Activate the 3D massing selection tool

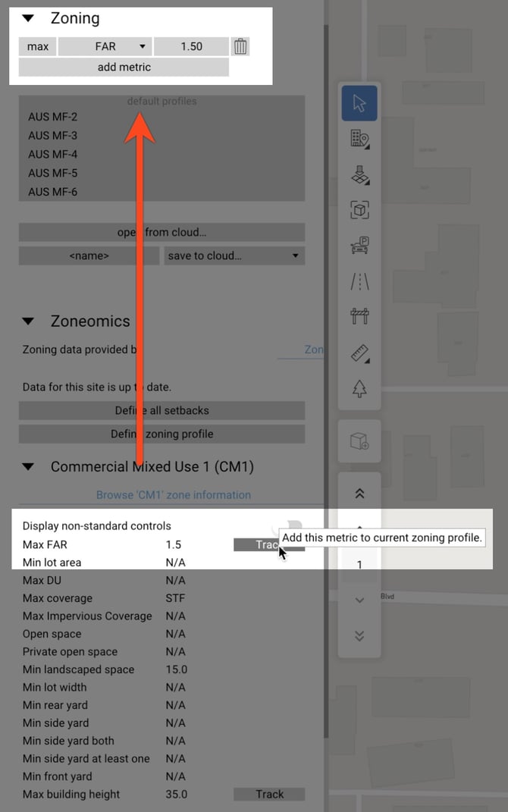point(359,210)
